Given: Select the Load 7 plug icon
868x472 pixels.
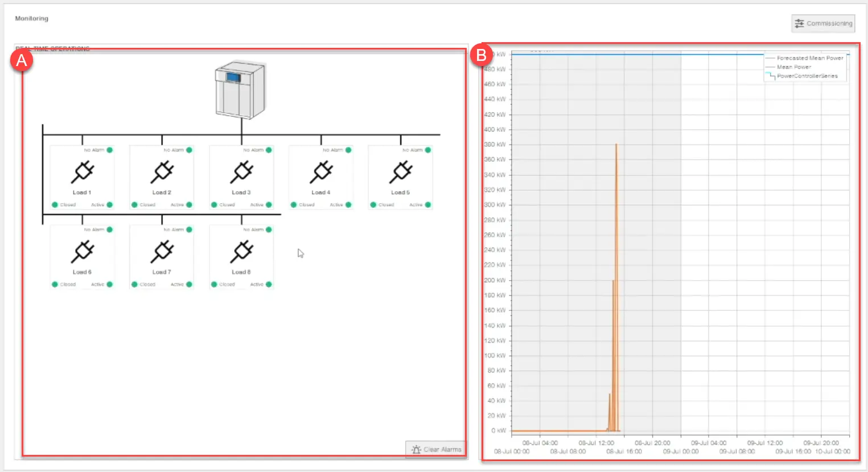Looking at the screenshot, I should click(162, 252).
